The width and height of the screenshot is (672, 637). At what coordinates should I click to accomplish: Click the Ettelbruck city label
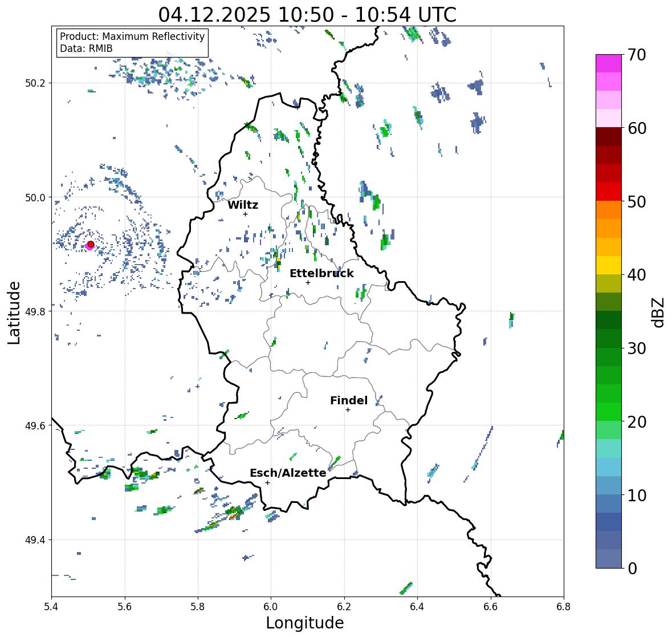pos(321,274)
